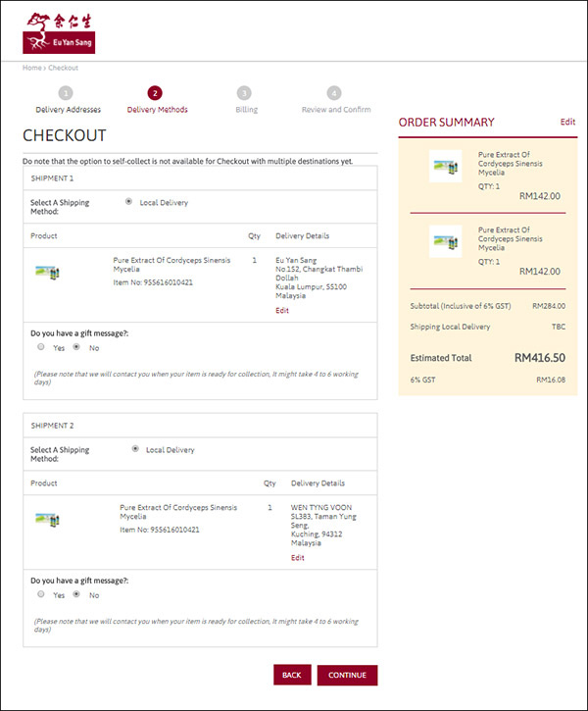Edit the Order Summary

pyautogui.click(x=567, y=122)
